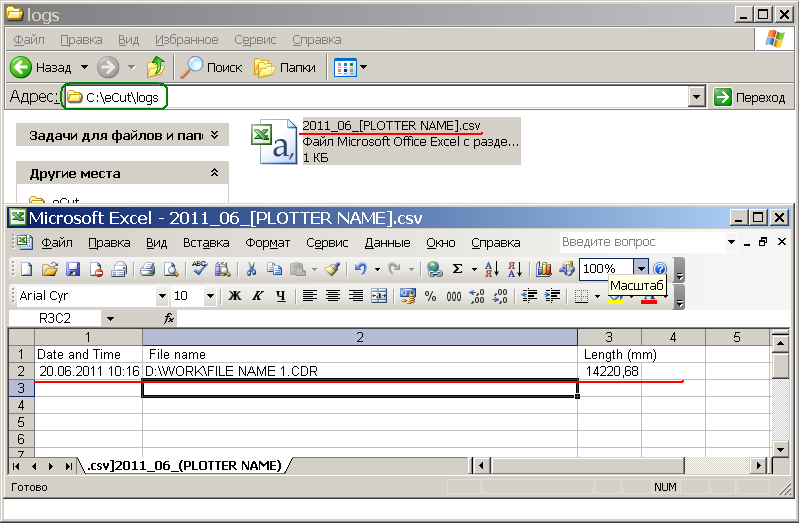Click Поиск button in Explorer
799x523 pixels.
[212, 67]
